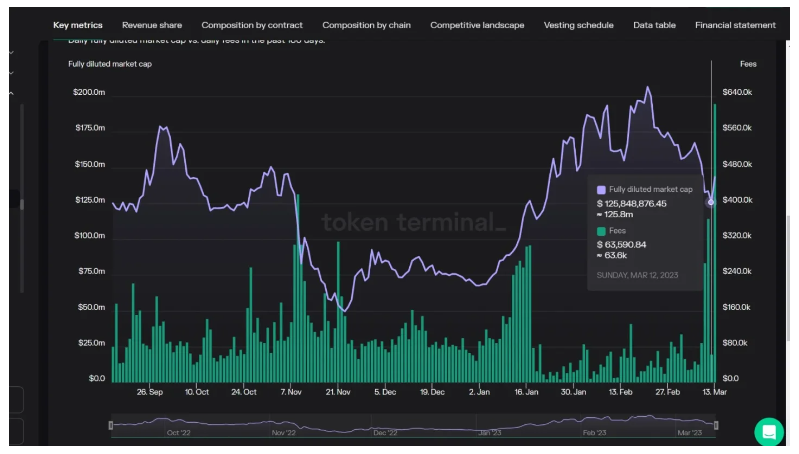This screenshot has width=799, height=454.
Task: Click the '26. Sep' x-axis label
Action: point(150,392)
